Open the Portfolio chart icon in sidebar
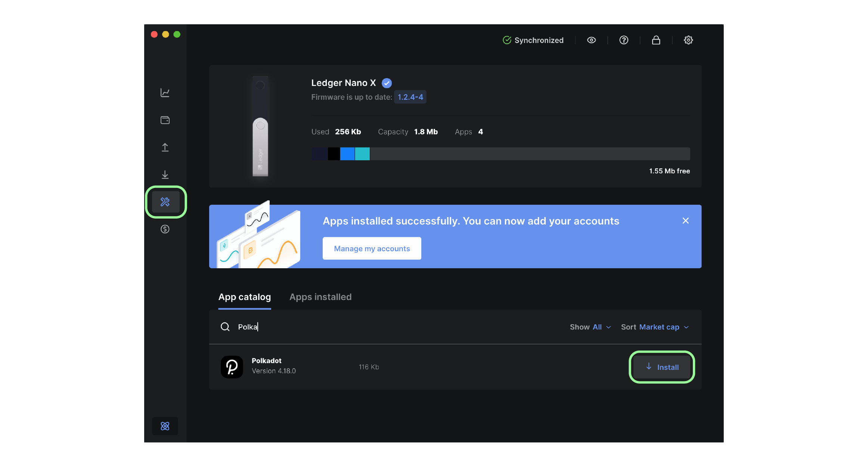The height and width of the screenshot is (467, 868). [165, 93]
